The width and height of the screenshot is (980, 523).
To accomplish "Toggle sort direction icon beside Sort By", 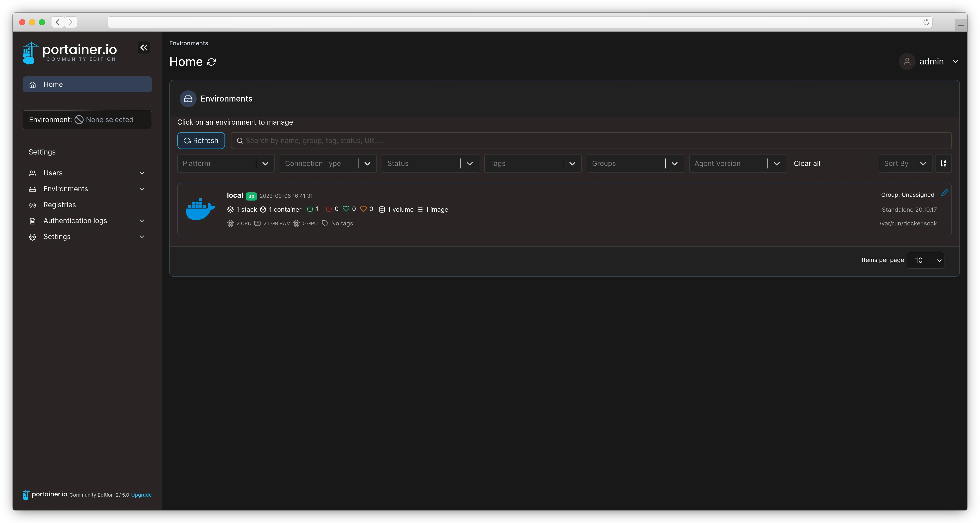I will coord(943,163).
